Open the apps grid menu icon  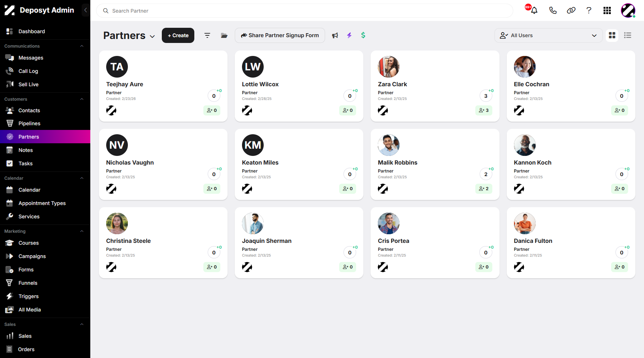point(607,10)
